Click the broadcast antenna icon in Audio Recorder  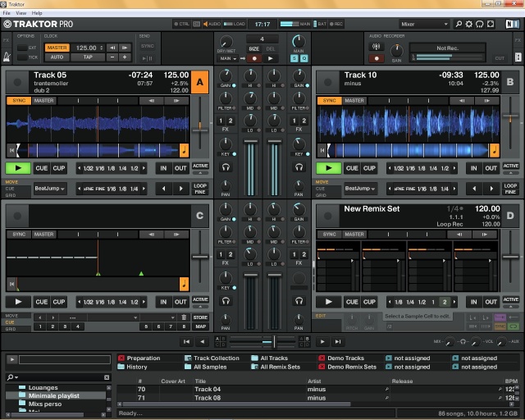click(x=377, y=47)
